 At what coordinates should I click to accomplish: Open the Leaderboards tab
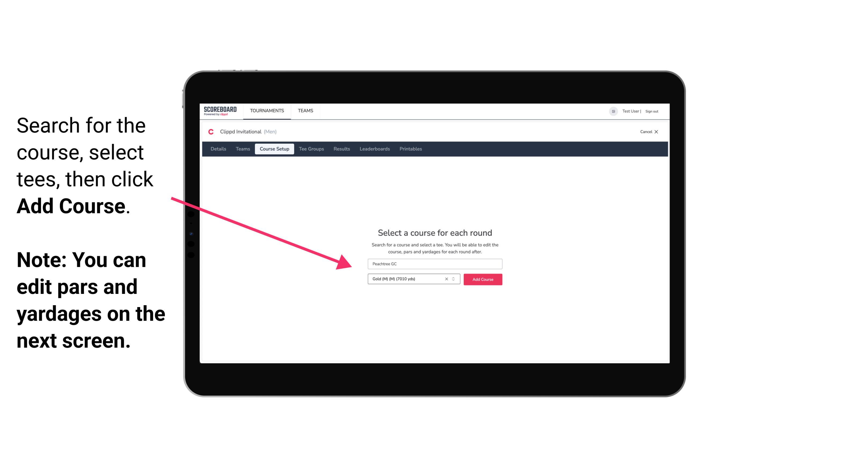[x=374, y=149]
